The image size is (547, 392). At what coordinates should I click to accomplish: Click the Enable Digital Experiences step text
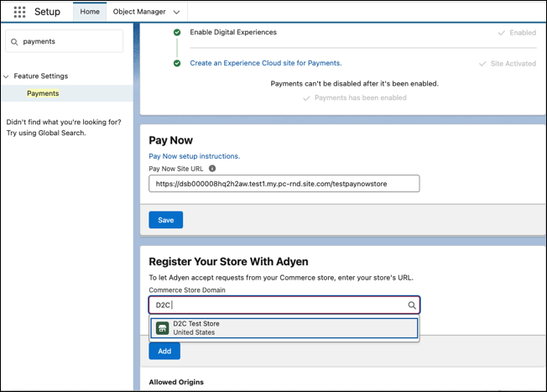[233, 32]
